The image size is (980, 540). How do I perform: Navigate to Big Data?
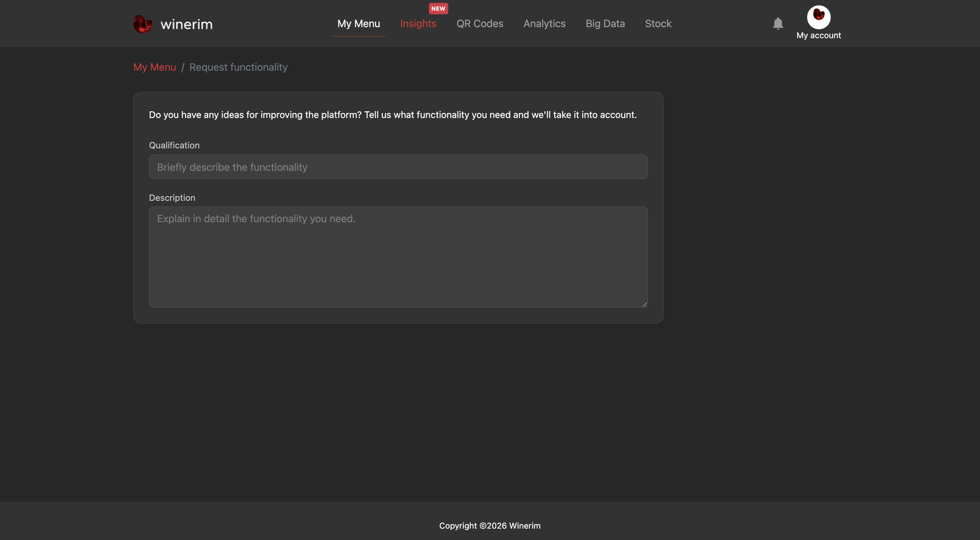(x=605, y=24)
